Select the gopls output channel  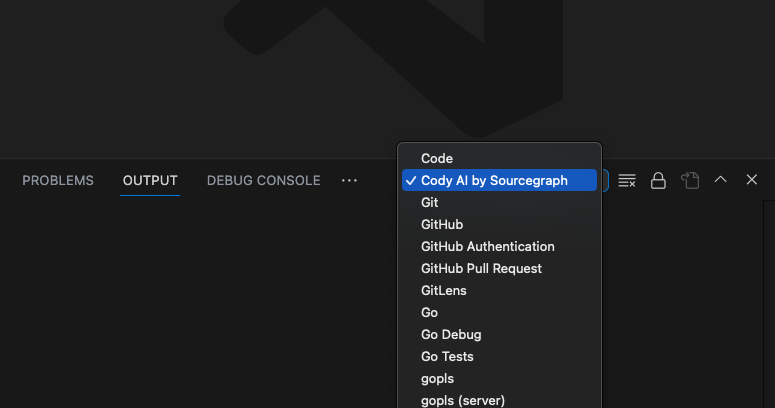[499, 378]
